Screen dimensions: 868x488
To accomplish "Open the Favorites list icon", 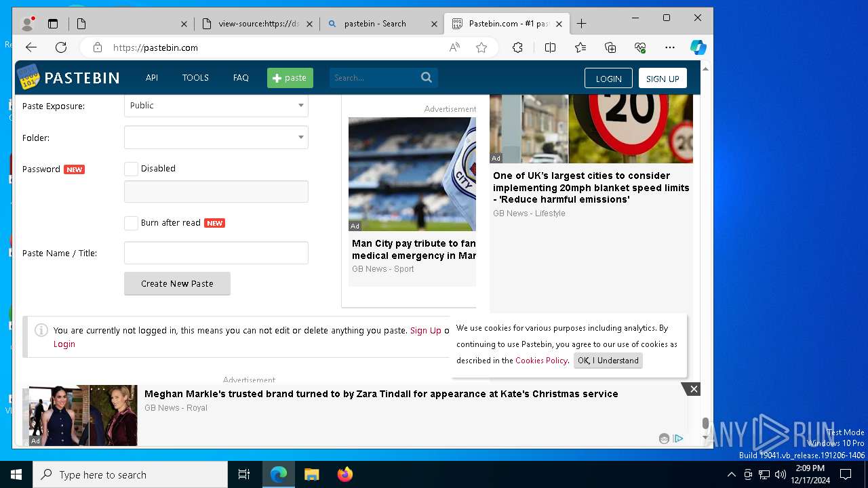I will click(x=580, y=47).
